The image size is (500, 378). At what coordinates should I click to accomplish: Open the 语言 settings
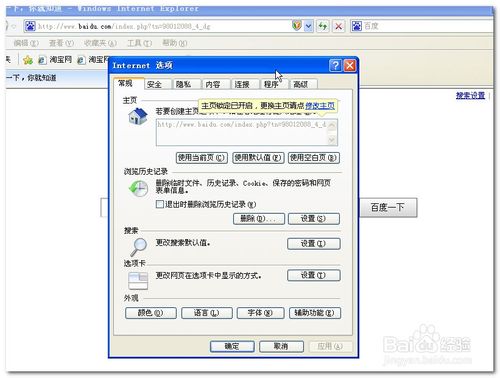[x=207, y=313]
